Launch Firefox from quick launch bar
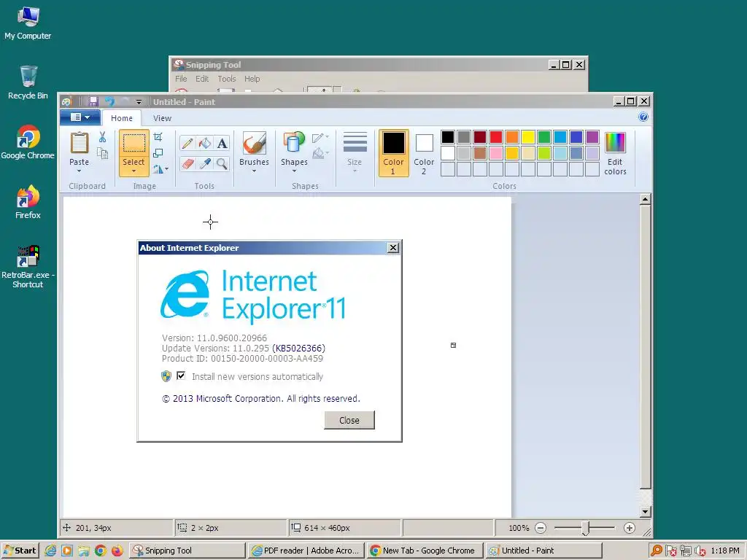The image size is (747, 560). (x=117, y=551)
